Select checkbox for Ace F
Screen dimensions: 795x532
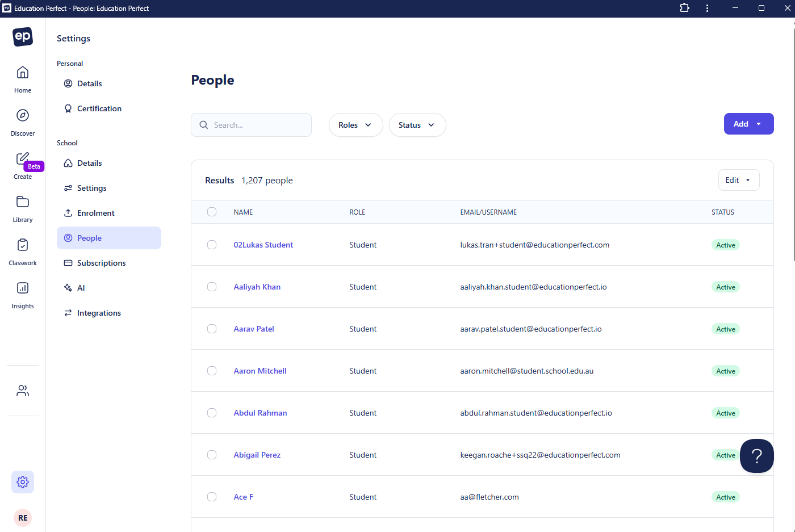coord(212,497)
